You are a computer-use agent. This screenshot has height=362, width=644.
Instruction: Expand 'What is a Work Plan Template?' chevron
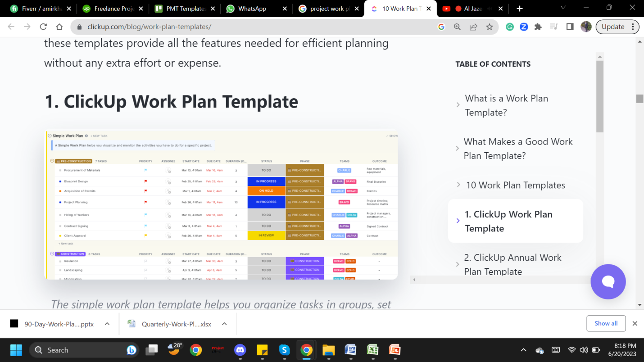tap(458, 105)
